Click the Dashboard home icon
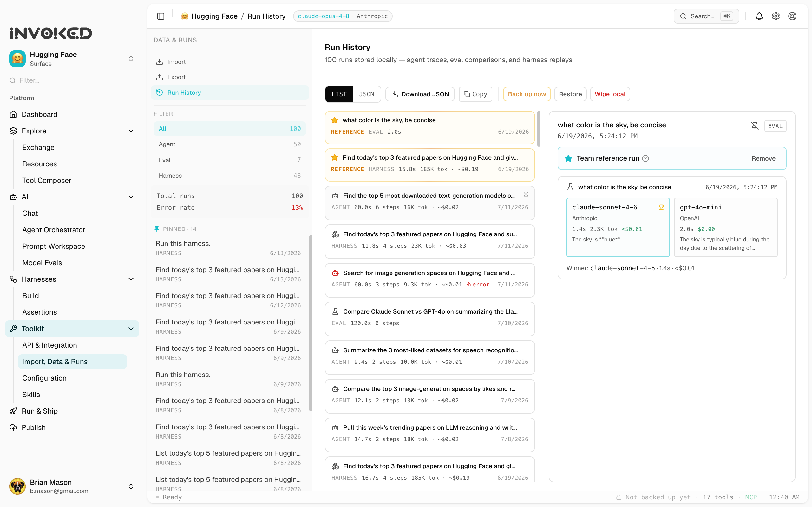Screen dimensions: 812x507 tap(13, 114)
